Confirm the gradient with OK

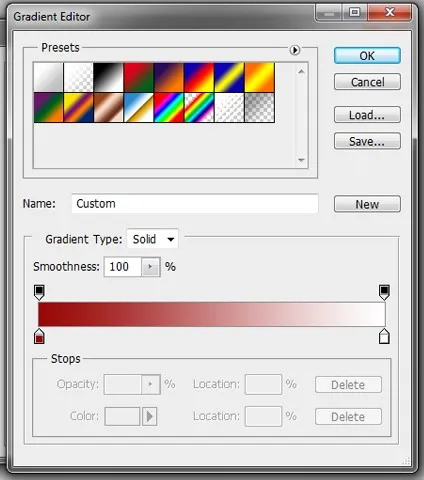[367, 56]
